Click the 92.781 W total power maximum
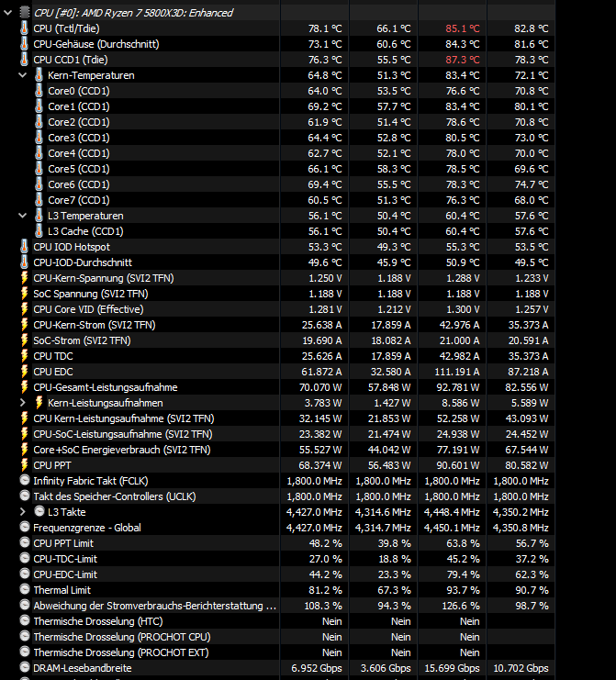 click(460, 387)
